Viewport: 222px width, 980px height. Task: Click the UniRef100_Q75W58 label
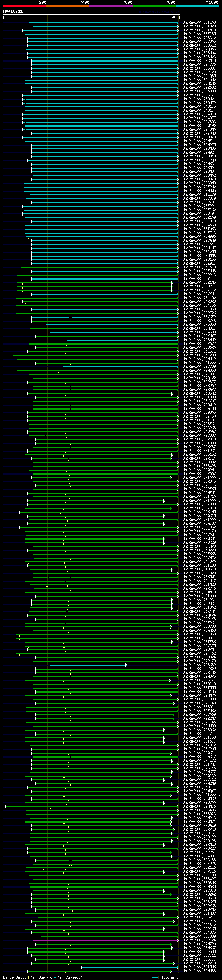coord(199,324)
